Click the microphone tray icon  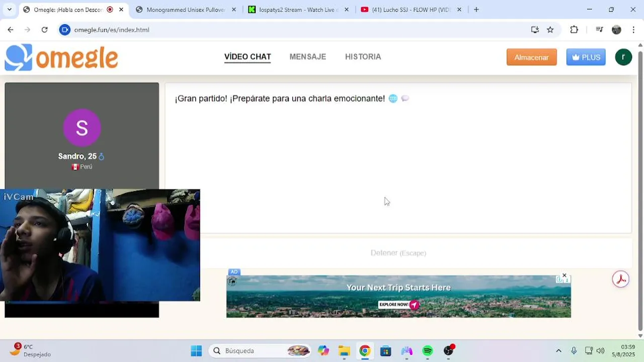pyautogui.click(x=574, y=351)
